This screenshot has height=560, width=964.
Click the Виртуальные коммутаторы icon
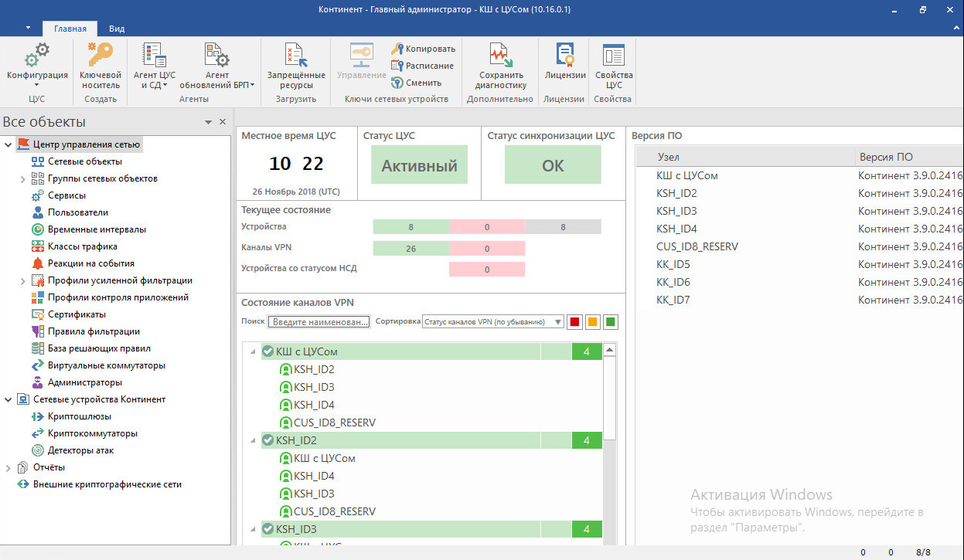pos(38,365)
